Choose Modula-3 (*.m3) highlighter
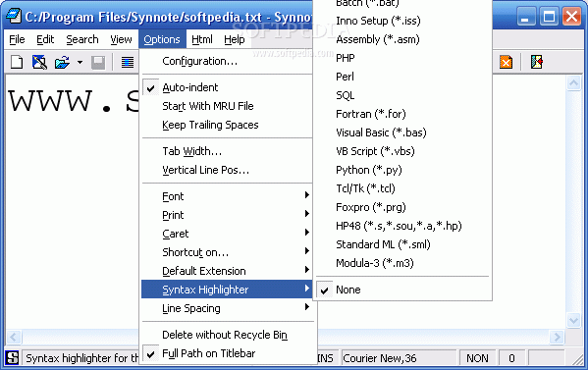588x370 pixels. [402, 263]
